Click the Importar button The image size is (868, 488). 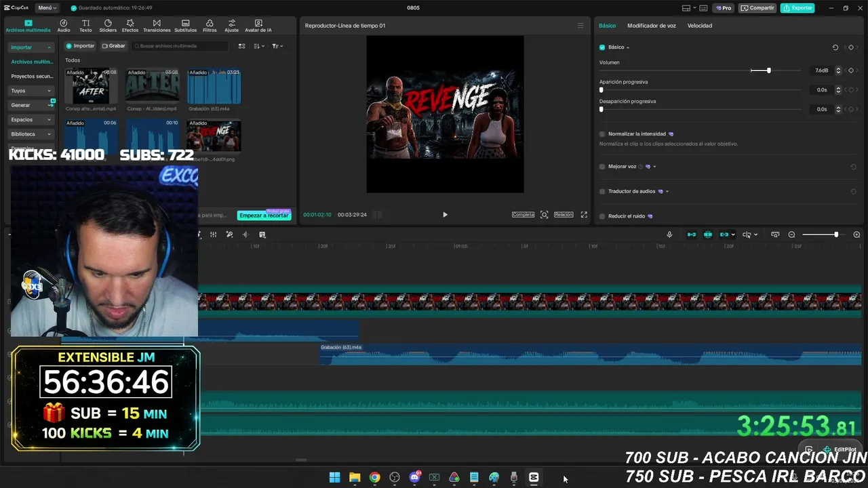pyautogui.click(x=80, y=46)
